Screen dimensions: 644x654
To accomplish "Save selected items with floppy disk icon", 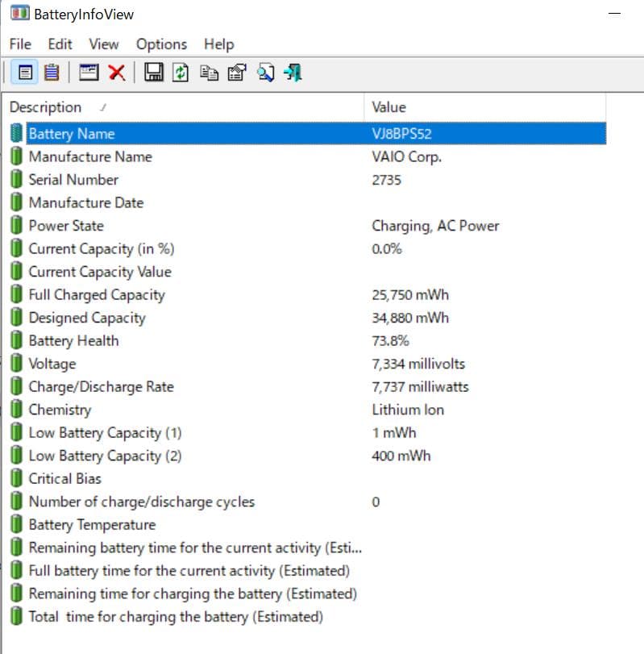I will coord(154,73).
